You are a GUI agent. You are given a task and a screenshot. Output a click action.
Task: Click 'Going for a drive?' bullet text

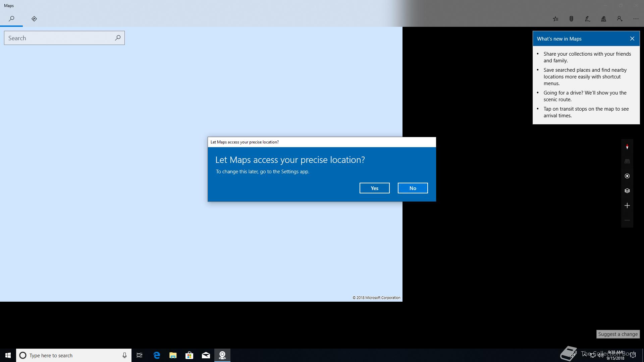coord(585,96)
